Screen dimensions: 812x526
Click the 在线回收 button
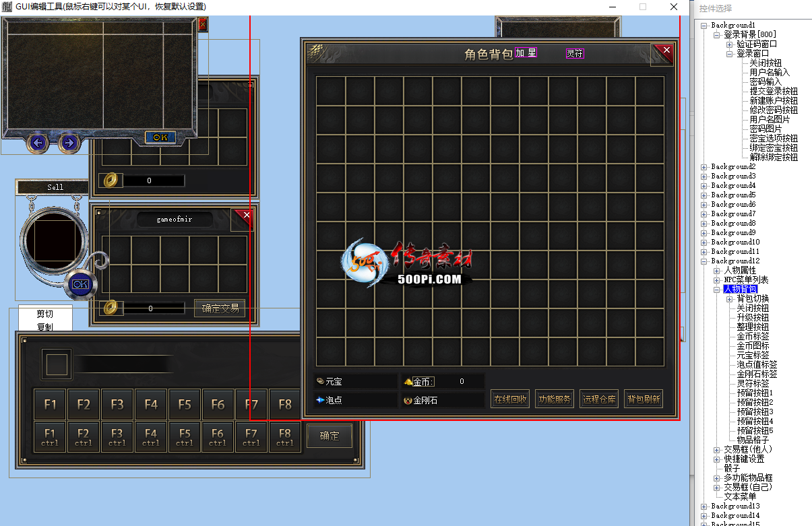coord(510,399)
